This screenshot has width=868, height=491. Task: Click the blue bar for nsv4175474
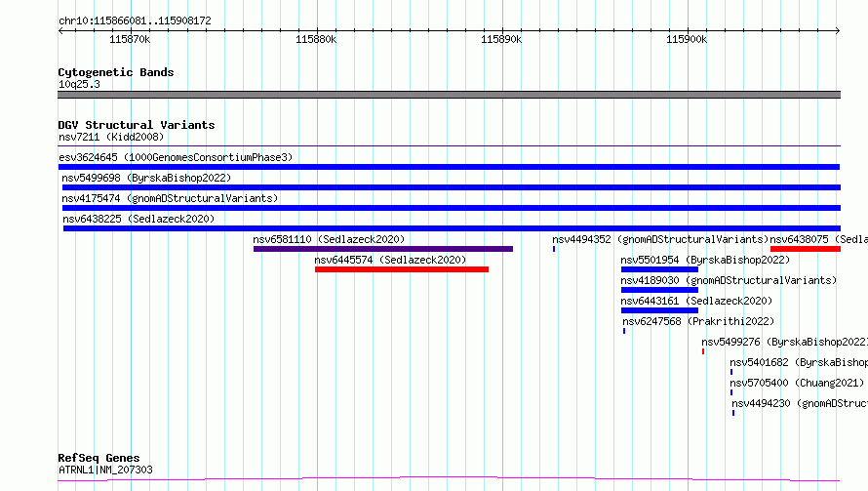point(452,208)
